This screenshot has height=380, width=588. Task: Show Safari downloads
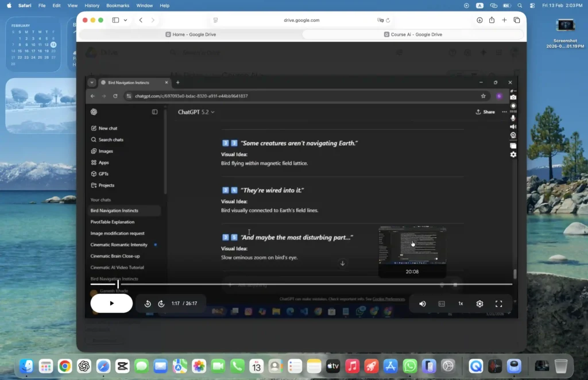[479, 20]
